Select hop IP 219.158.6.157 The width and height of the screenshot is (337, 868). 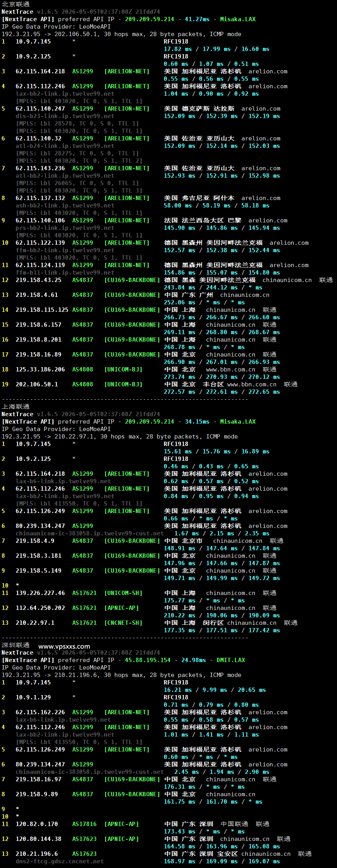(38, 324)
